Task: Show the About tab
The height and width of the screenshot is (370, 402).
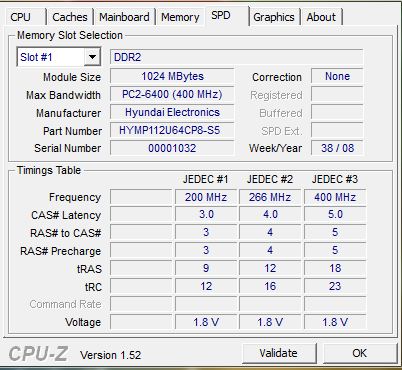Action: [321, 17]
